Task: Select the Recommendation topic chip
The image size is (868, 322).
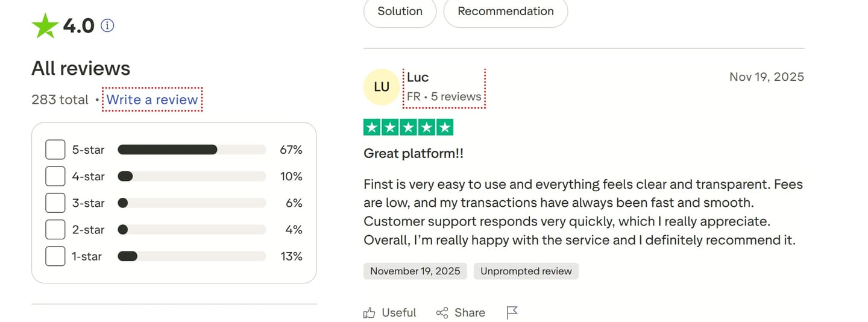Action: click(505, 11)
